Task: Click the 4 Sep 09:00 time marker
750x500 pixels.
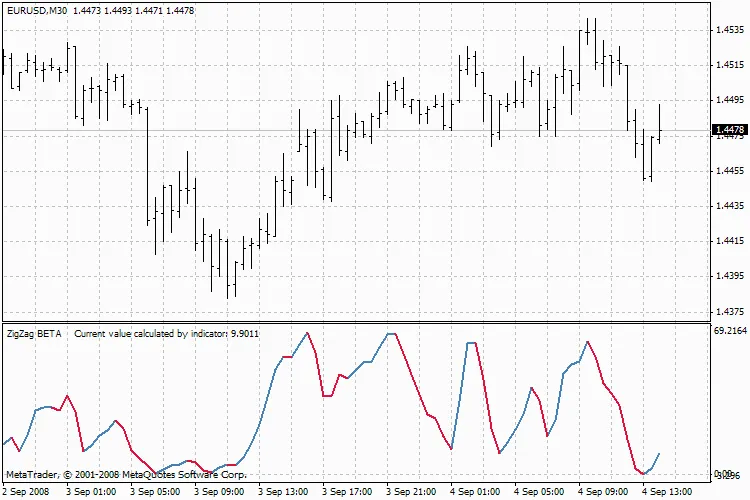Action: pyautogui.click(x=604, y=492)
